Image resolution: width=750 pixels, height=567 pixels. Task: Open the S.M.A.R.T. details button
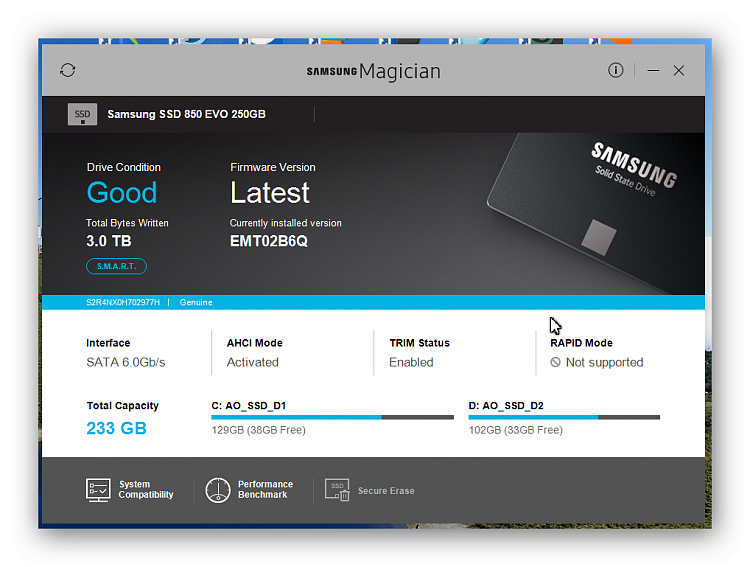pyautogui.click(x=116, y=266)
